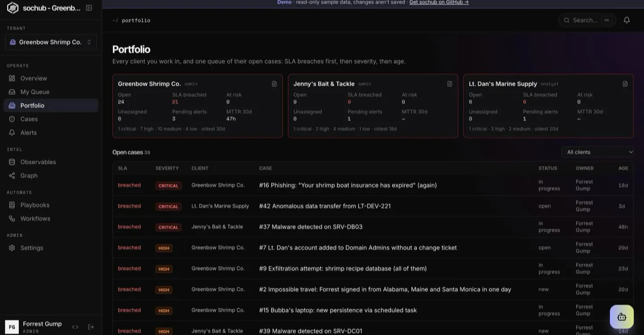Click the Settings gear icon
644x335 pixels.
click(x=12, y=248)
